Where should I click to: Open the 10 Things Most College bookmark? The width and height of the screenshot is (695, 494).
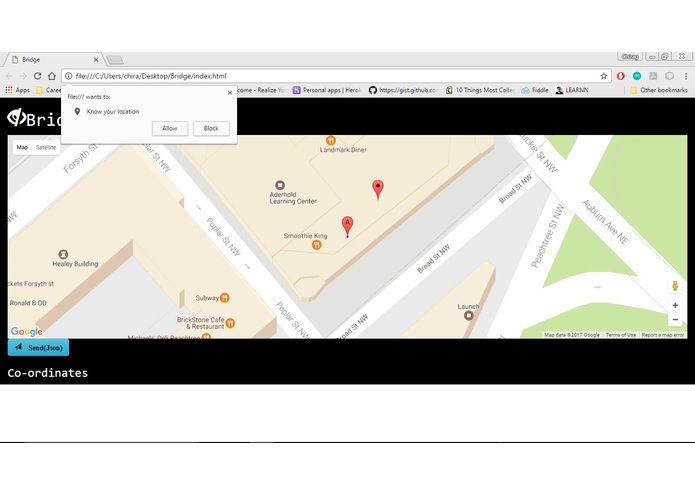click(x=480, y=90)
